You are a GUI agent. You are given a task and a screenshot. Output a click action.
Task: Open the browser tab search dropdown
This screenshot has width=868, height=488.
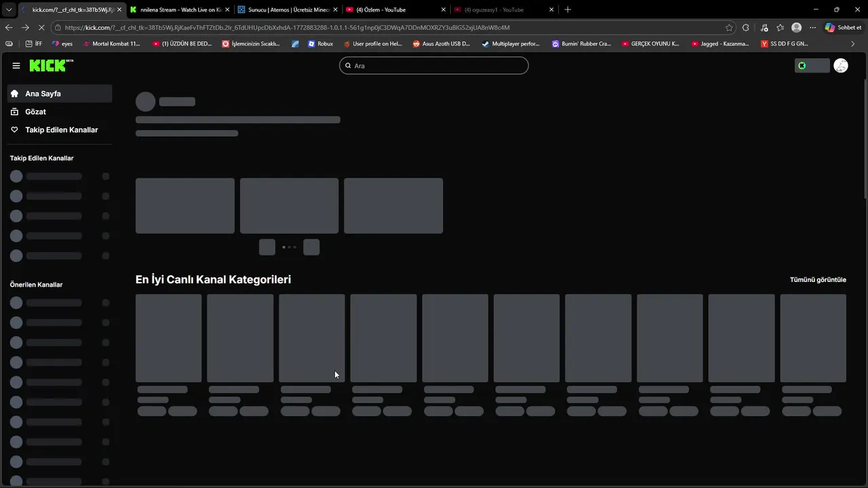[x=9, y=9]
